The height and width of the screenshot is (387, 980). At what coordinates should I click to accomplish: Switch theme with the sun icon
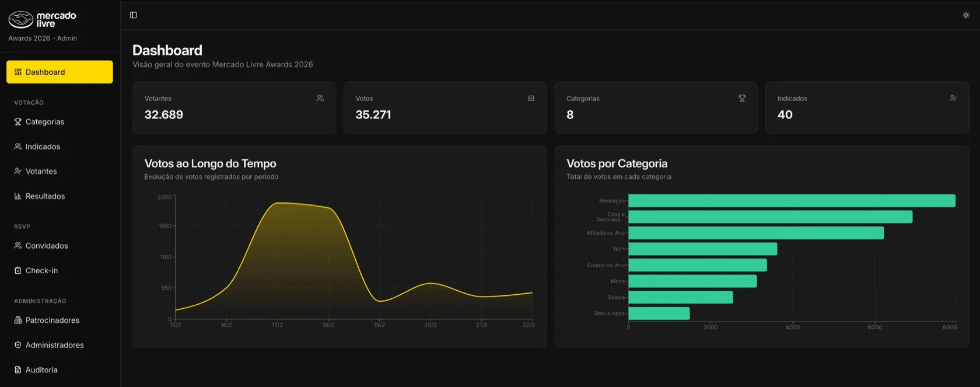click(x=966, y=15)
